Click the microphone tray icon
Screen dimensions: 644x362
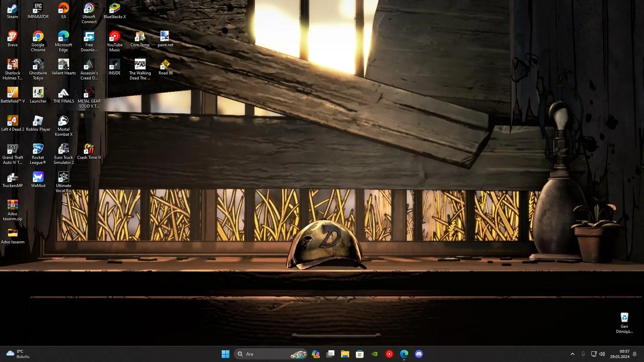583,354
